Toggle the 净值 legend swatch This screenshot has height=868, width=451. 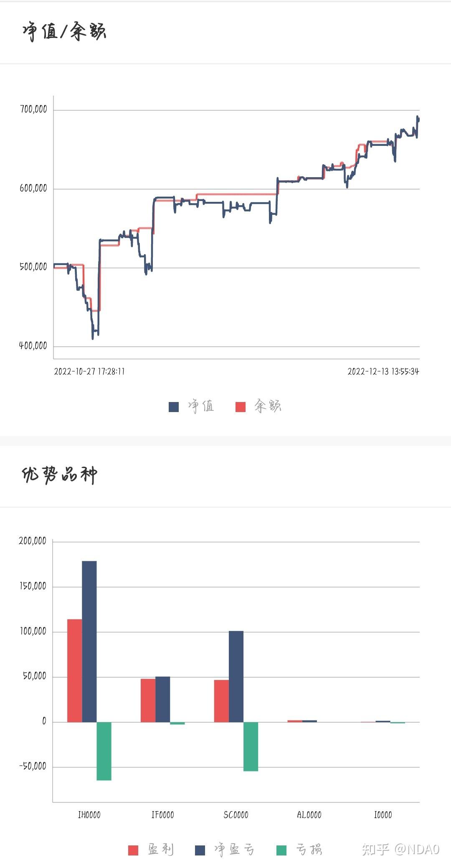174,407
